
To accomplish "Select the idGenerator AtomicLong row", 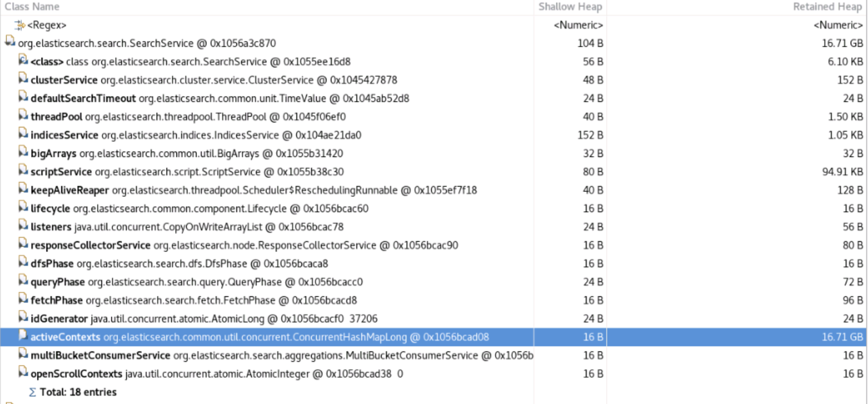I will tap(434, 318).
